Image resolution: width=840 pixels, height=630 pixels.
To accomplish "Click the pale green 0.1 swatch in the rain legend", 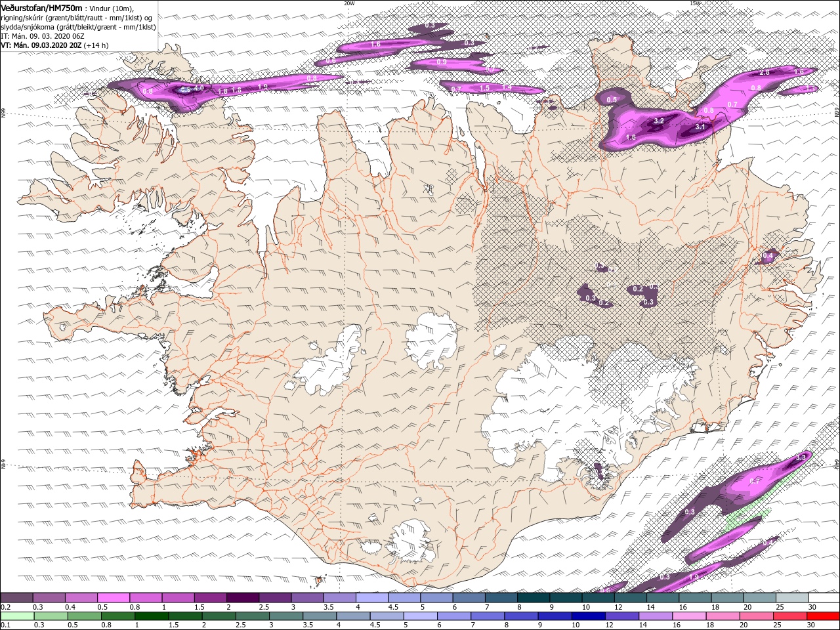I will (x=17, y=616).
